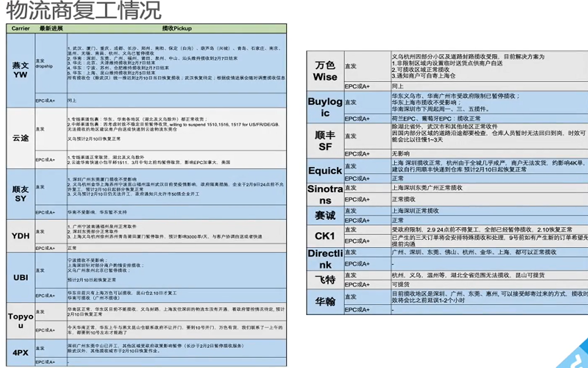Click 无影响 in the 顺丰 SF row

pos(400,154)
